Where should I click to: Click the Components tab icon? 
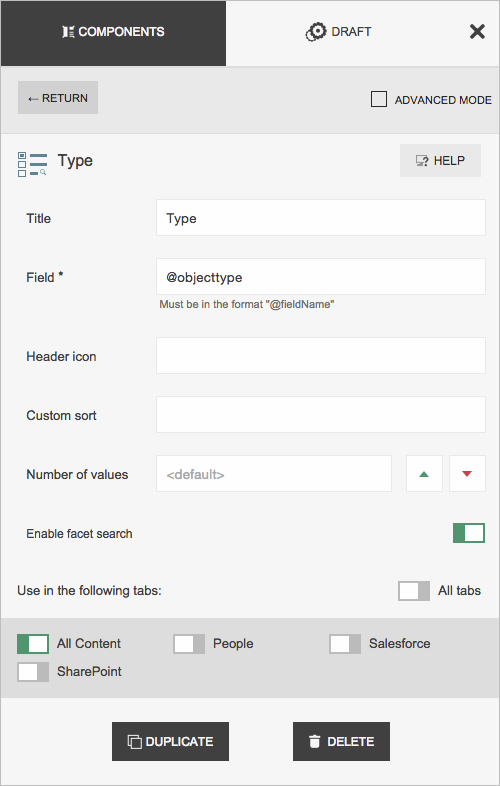coord(68,32)
